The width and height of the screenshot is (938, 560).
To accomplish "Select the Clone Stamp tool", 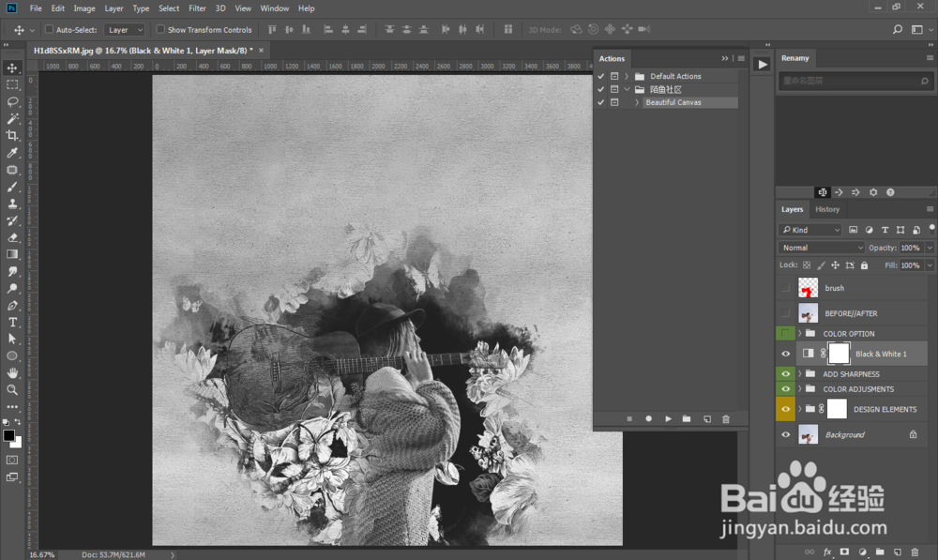I will coord(12,204).
